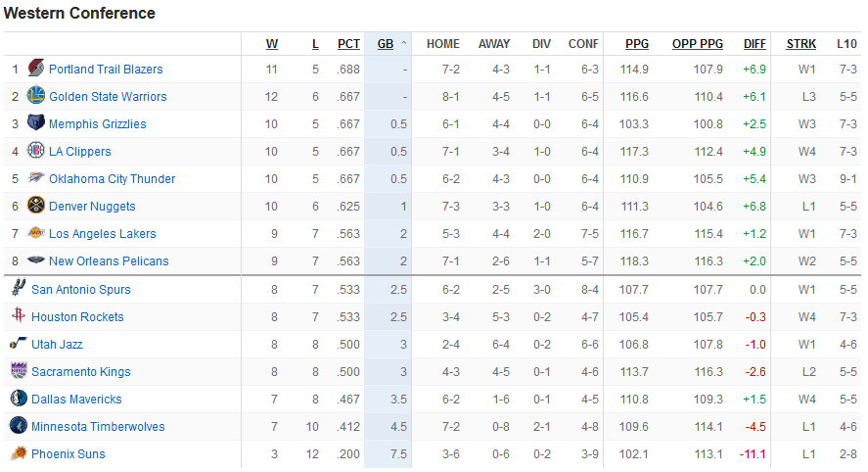The width and height of the screenshot is (868, 472).
Task: Sort by OPP PPG header
Action: (x=698, y=44)
